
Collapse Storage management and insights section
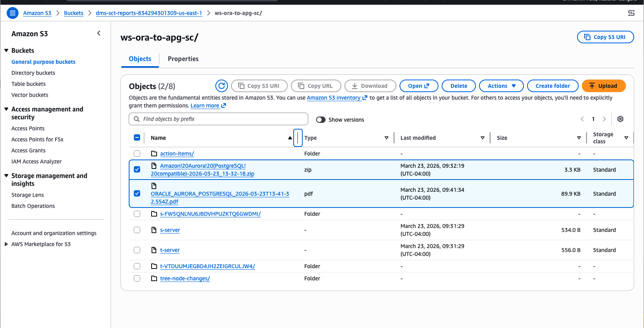click(x=6, y=176)
